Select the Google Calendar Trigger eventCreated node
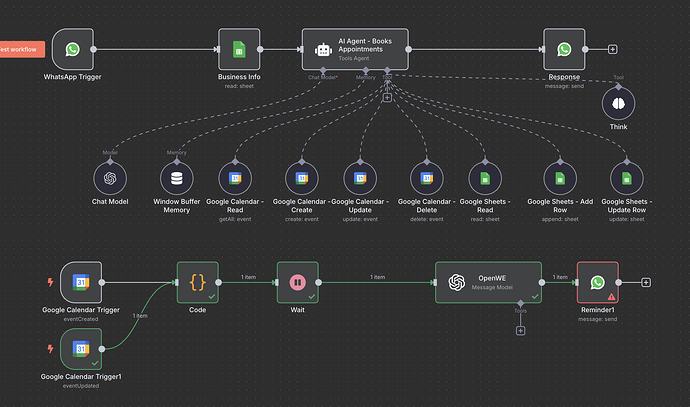The image size is (690, 407). pyautogui.click(x=81, y=282)
